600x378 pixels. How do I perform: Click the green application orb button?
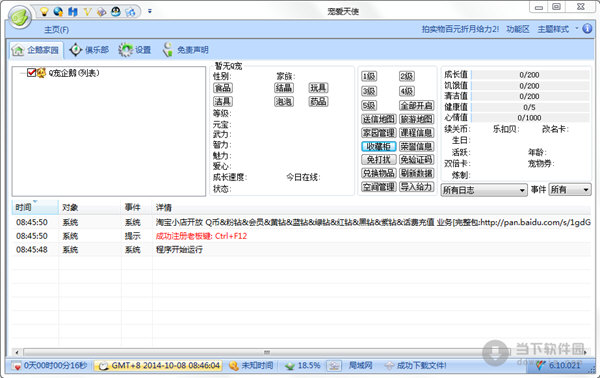pyautogui.click(x=20, y=16)
